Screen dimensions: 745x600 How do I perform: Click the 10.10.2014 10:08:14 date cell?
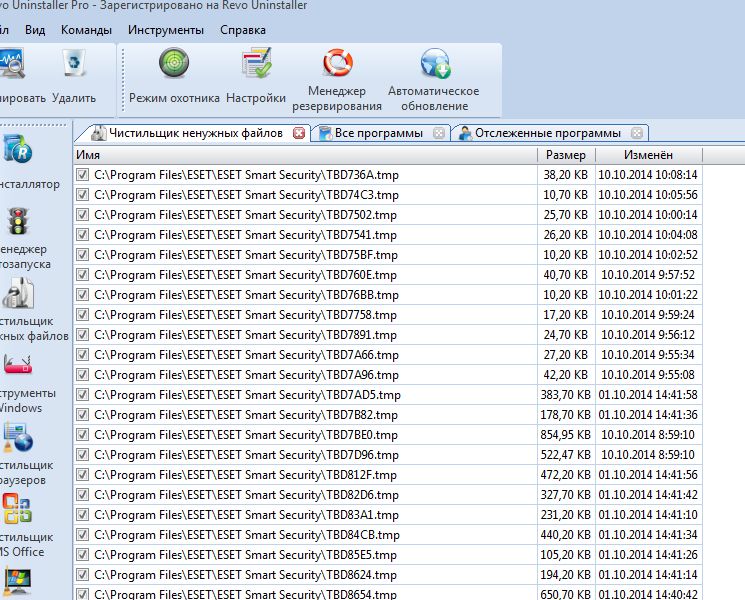(x=648, y=175)
